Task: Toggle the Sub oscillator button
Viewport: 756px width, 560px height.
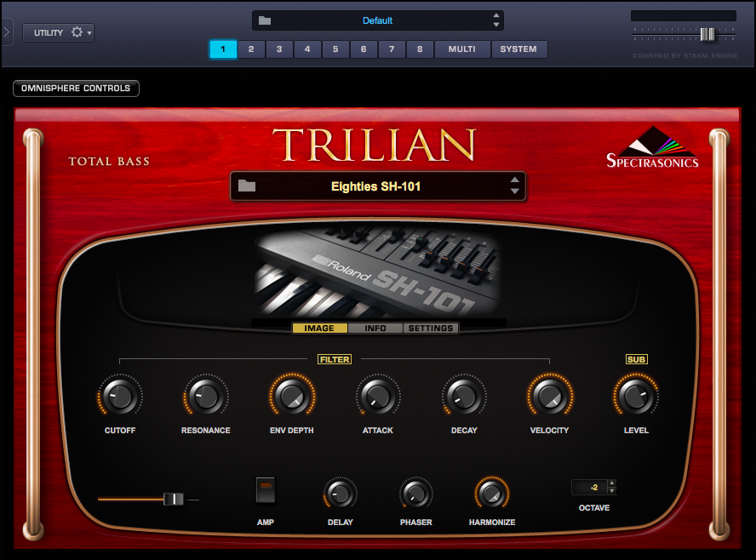Action: [636, 359]
